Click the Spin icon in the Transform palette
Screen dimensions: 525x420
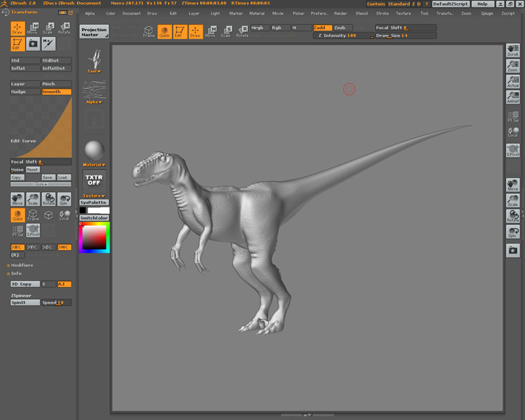click(64, 199)
